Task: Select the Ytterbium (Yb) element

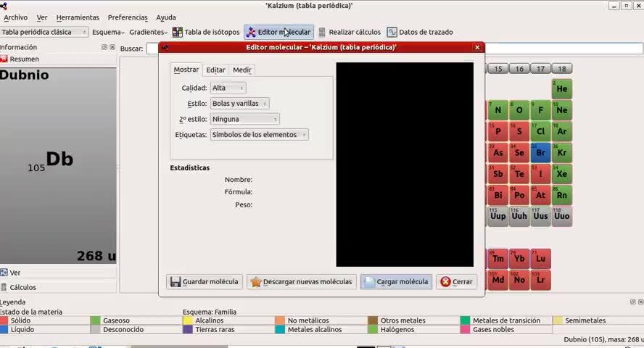Action: point(519,259)
